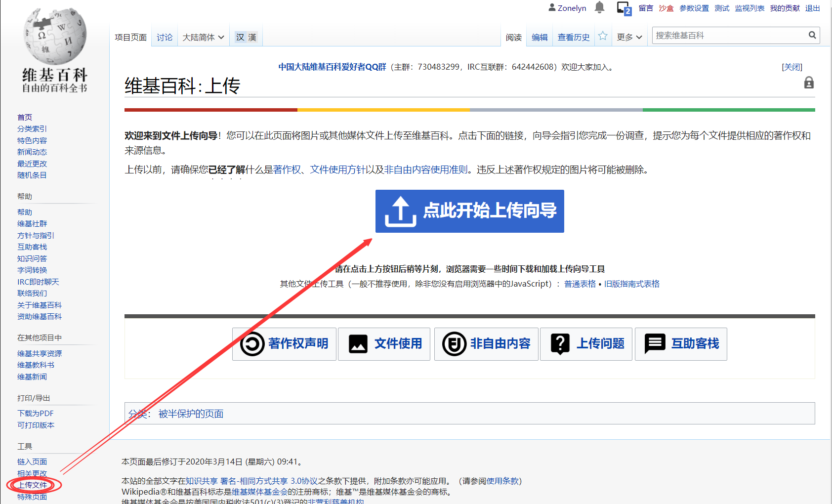This screenshot has height=504, width=832.
Task: Open 新闻动态 in the sidebar
Action: coord(32,152)
